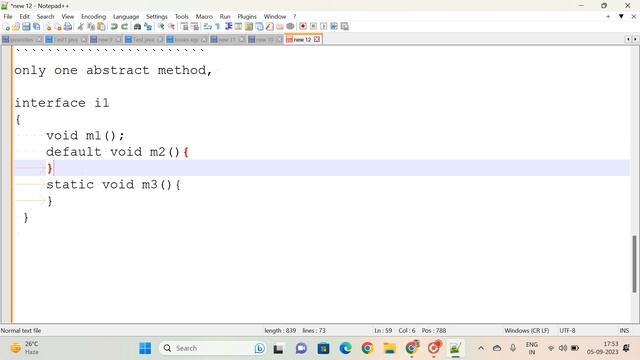The image size is (640, 360).
Task: Zoom in on the editor text
Action: [161, 27]
